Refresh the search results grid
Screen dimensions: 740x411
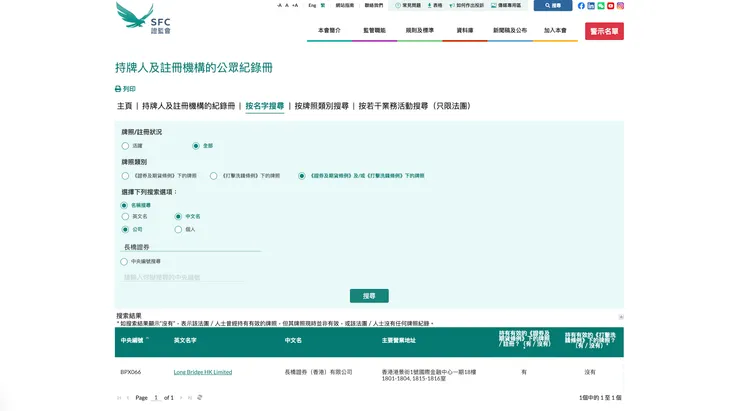pyautogui.click(x=200, y=398)
